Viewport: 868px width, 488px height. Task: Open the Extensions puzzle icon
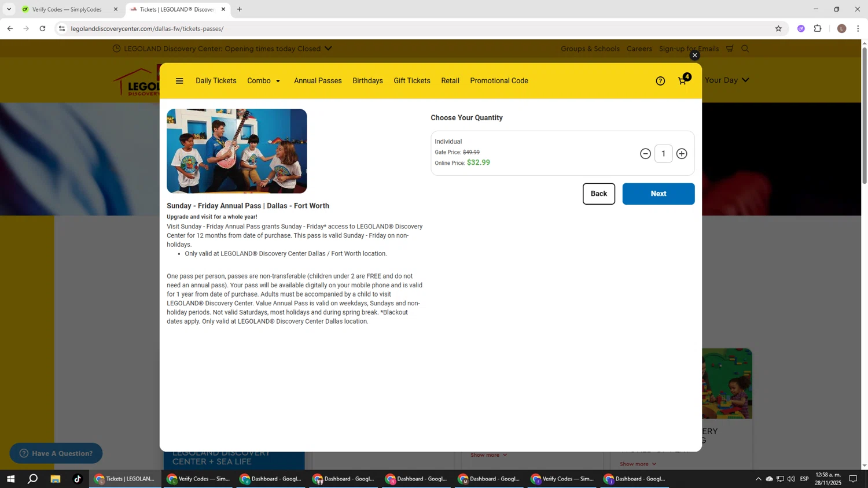point(818,28)
